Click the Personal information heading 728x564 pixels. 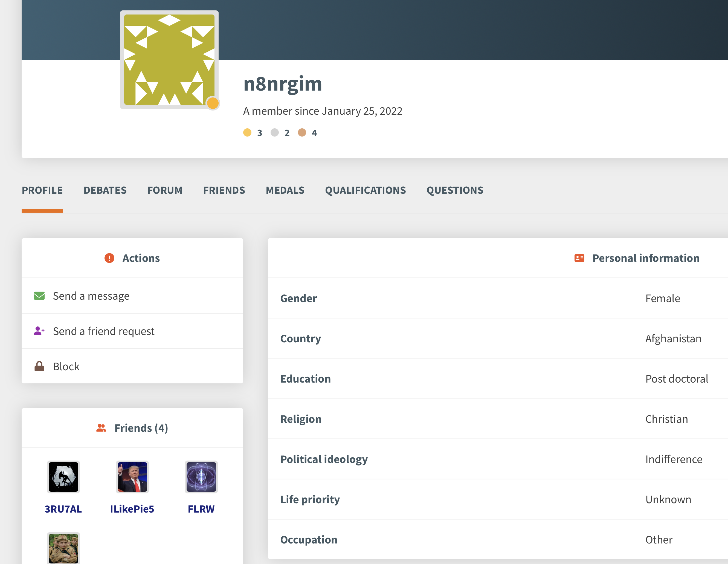(x=646, y=258)
